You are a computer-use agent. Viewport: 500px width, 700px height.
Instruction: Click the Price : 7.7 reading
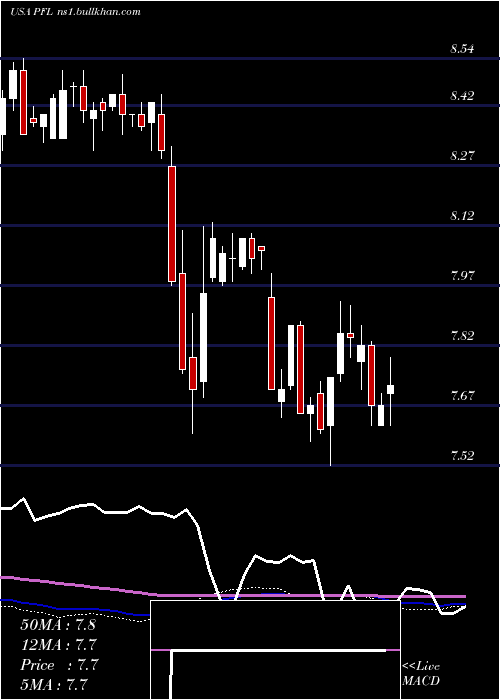[x=58, y=665]
